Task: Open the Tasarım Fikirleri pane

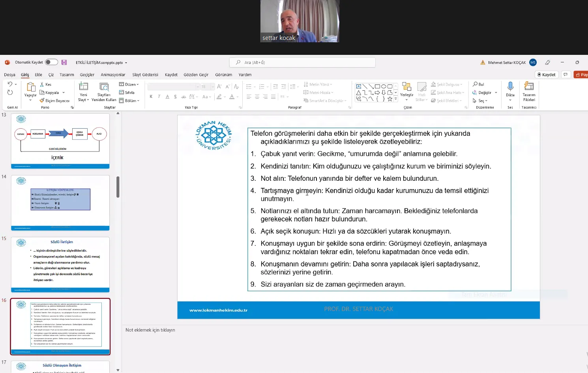Action: click(529, 86)
